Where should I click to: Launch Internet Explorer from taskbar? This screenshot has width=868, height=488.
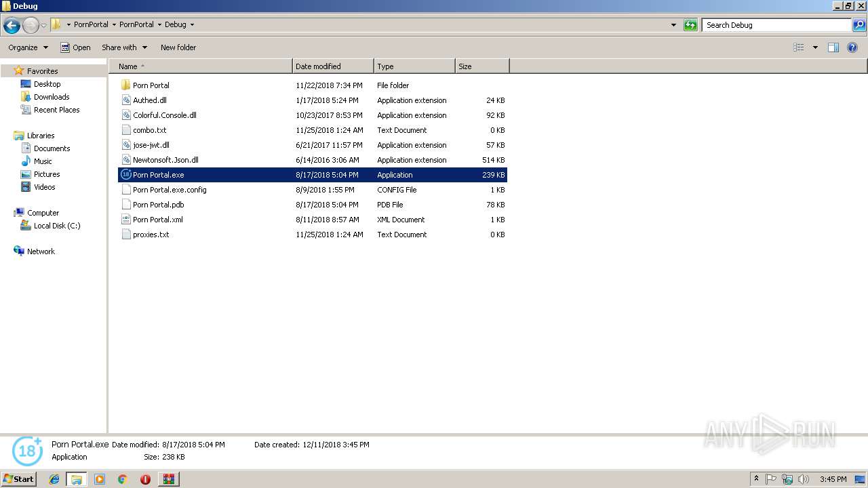click(x=54, y=479)
